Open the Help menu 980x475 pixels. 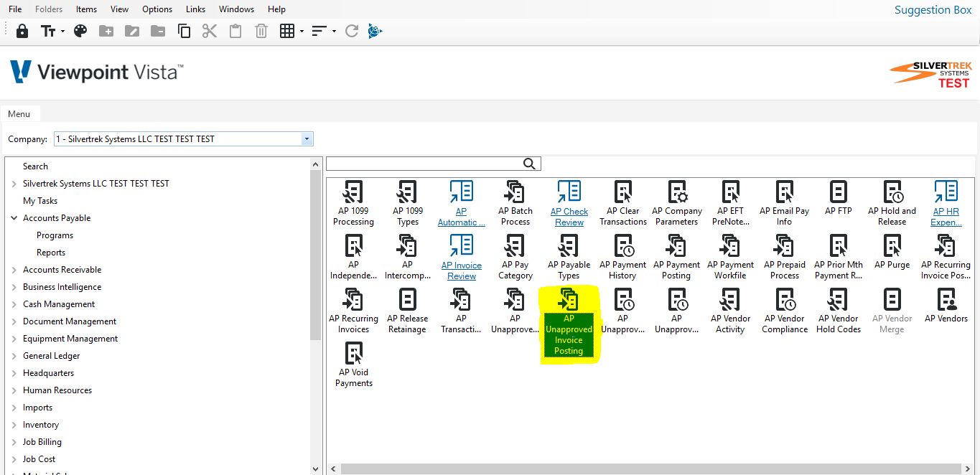click(276, 9)
